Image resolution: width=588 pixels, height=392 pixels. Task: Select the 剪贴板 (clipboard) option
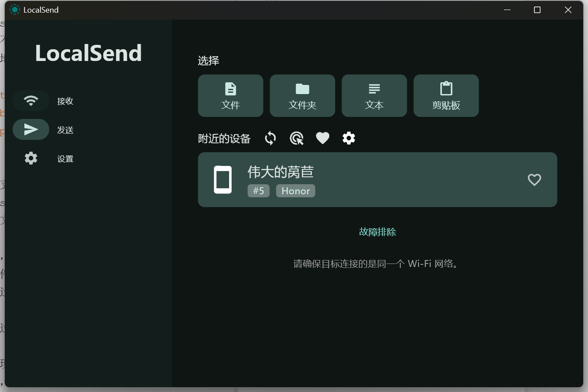coord(446,96)
